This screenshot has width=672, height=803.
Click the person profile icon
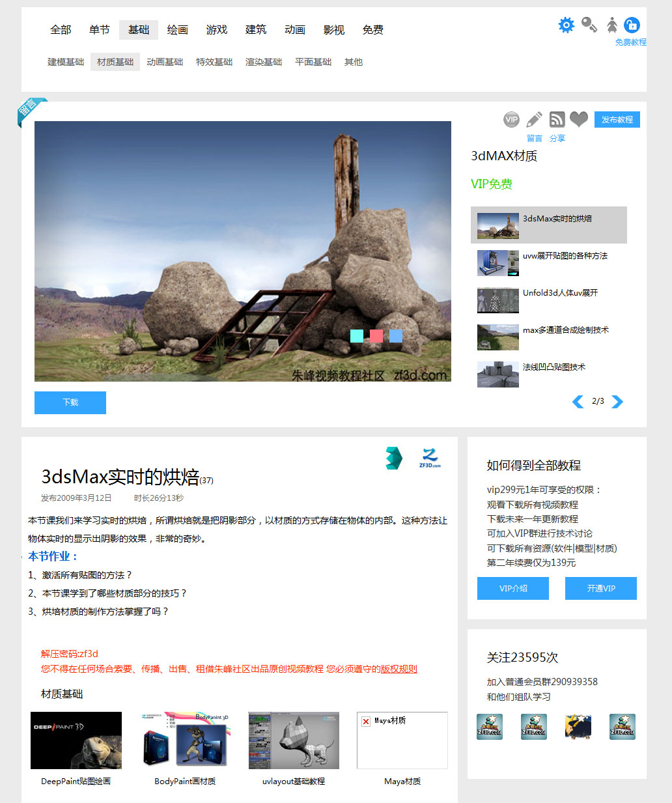coord(612,25)
